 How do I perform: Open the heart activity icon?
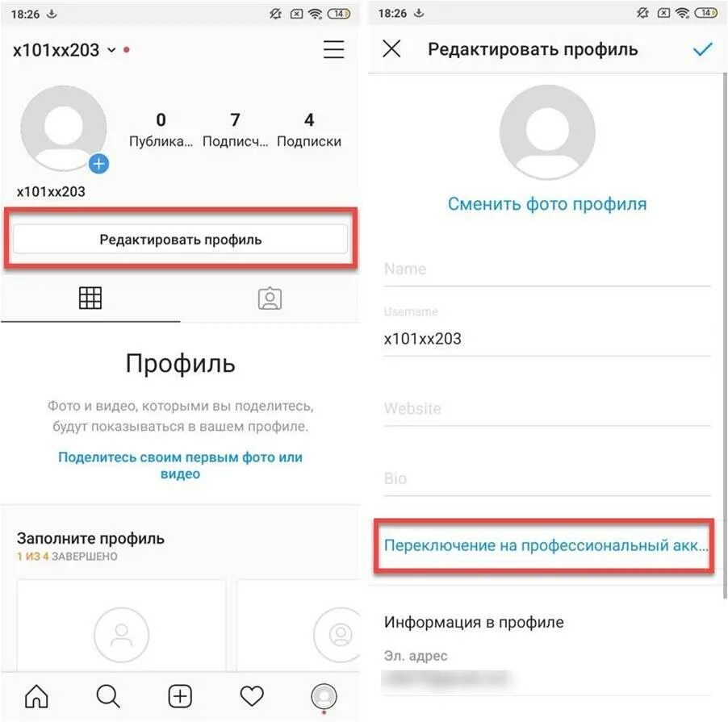click(x=252, y=696)
